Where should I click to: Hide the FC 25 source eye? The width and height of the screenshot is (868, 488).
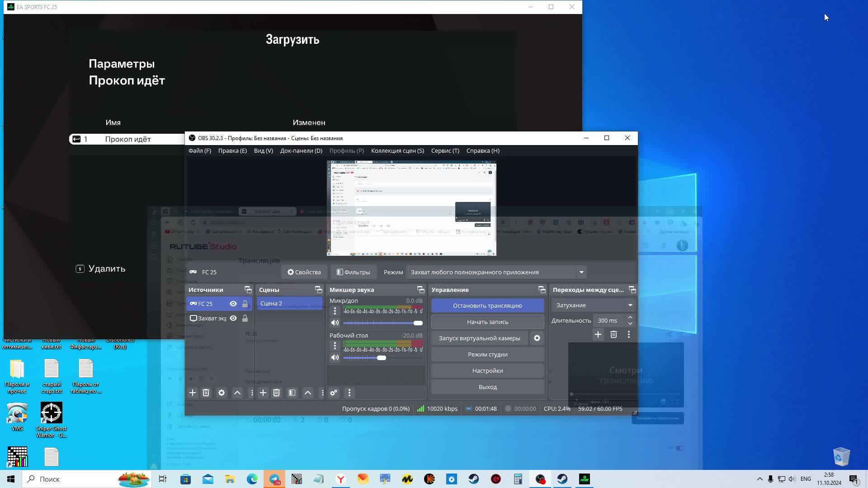coord(233,304)
